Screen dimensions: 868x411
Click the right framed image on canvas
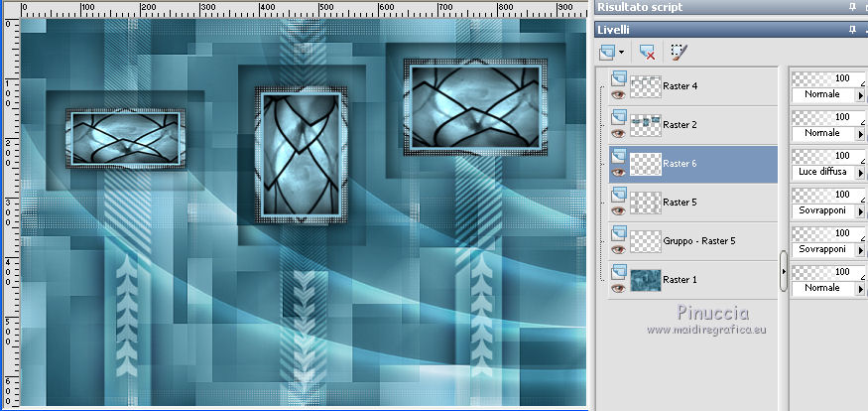(x=475, y=107)
